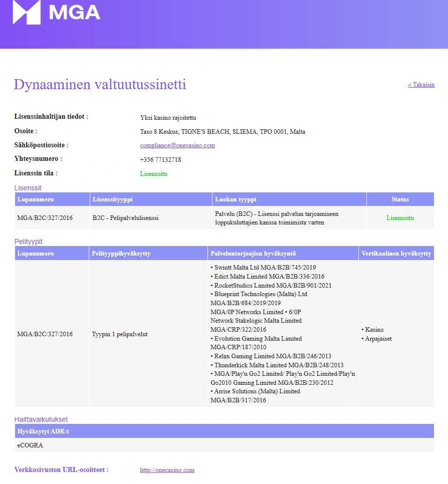This screenshot has height=484, width=448.
Task: Click the Luokan tyyppi column header
Action: (x=289, y=199)
